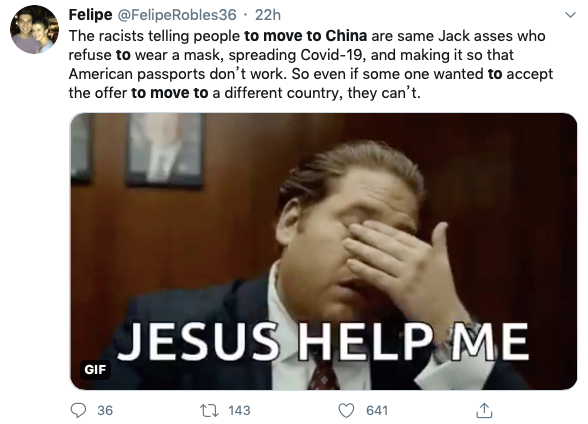588x424 pixels.
Task: Select the bold 'to move to China' text
Action: (x=306, y=36)
